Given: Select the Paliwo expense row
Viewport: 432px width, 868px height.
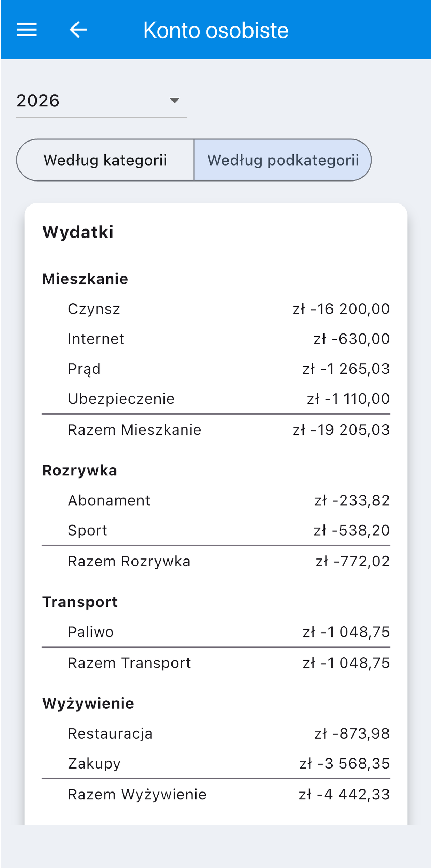Looking at the screenshot, I should tap(216, 632).
